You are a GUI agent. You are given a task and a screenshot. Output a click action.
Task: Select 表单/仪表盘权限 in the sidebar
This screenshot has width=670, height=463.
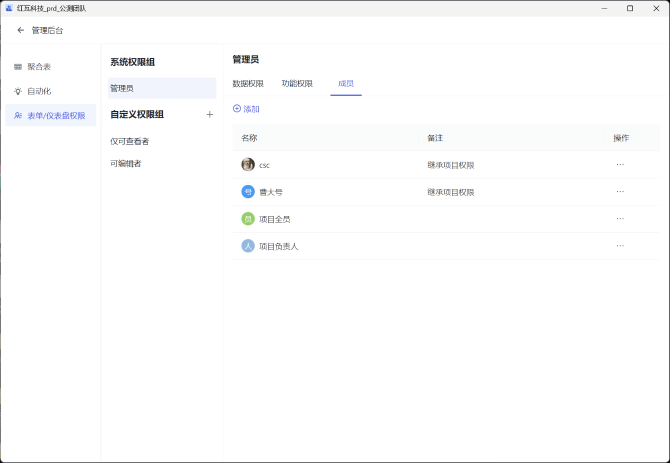tap(50, 116)
